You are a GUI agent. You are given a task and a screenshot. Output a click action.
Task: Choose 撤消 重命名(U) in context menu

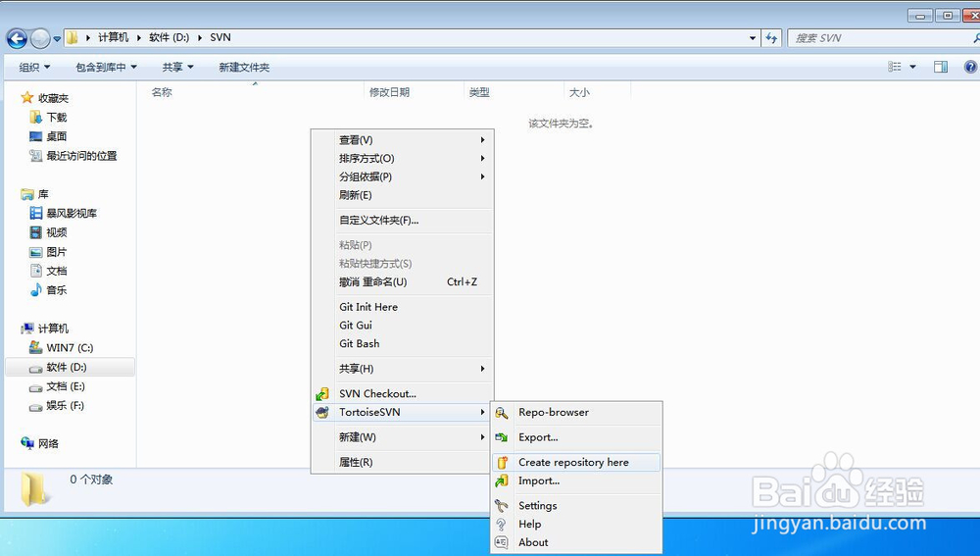[x=403, y=282]
